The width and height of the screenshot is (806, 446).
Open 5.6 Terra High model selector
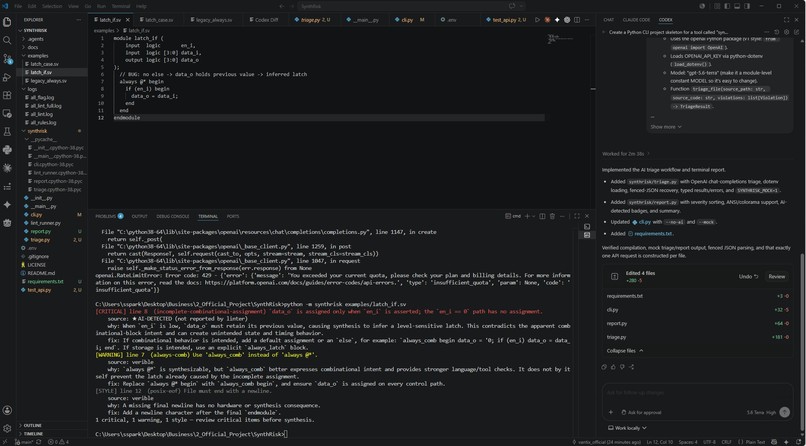761,412
